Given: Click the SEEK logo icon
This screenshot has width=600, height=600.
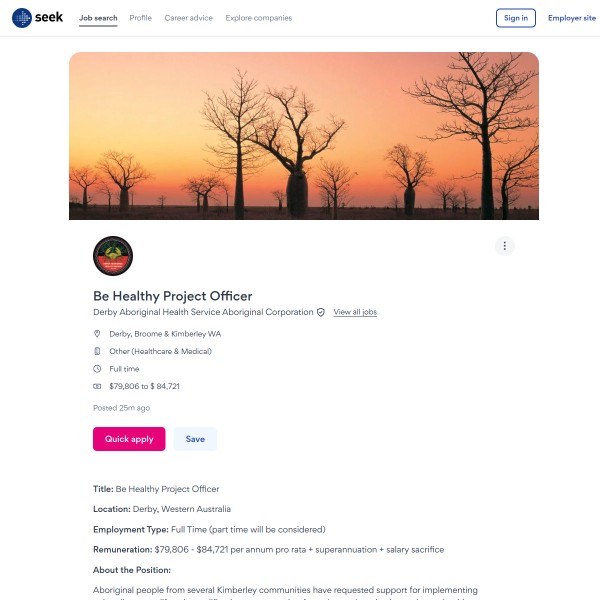Looking at the screenshot, I should (22, 18).
